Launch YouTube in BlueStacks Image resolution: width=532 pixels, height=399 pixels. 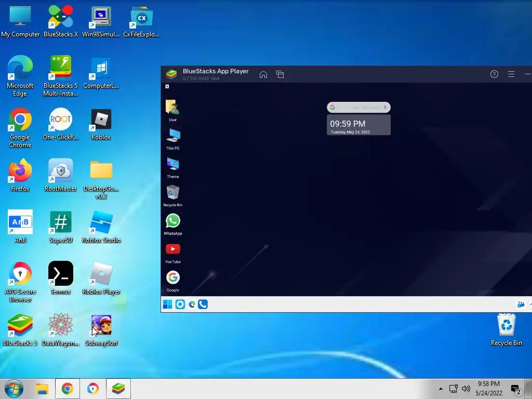(x=172, y=253)
